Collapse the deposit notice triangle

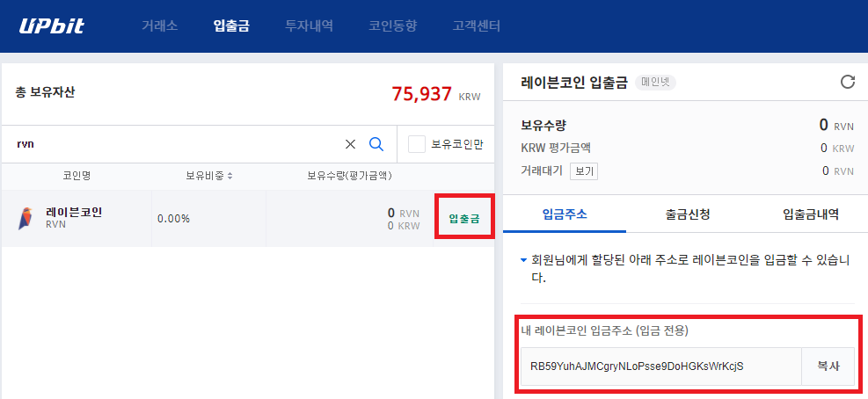point(523,259)
